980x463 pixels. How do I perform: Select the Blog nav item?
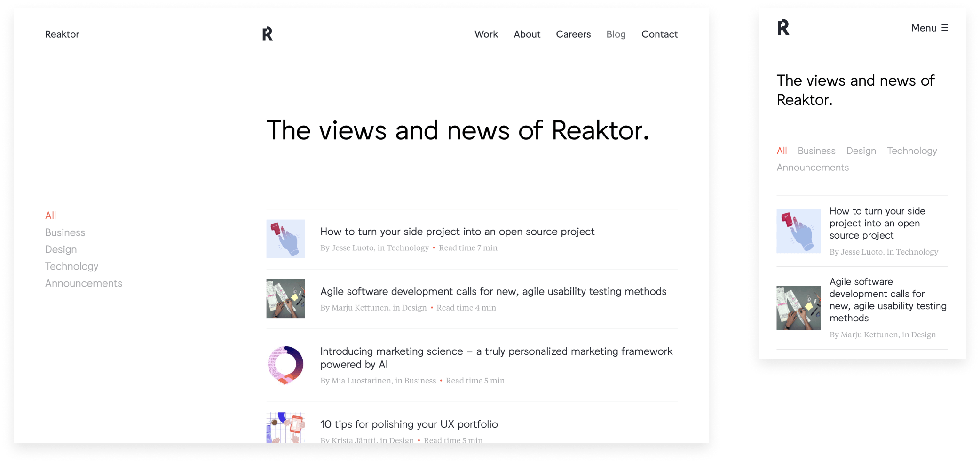pyautogui.click(x=616, y=34)
